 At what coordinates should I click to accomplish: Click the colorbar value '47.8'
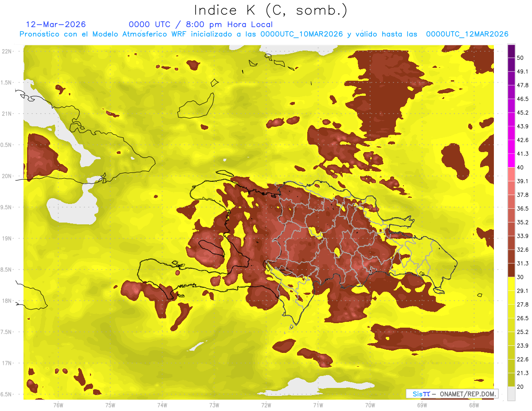tap(523, 85)
